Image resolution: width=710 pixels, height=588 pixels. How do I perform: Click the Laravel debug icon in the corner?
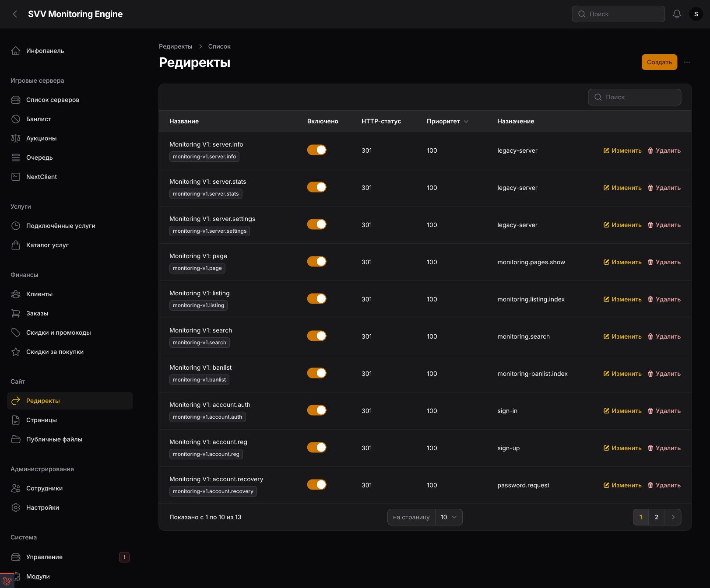(7, 581)
